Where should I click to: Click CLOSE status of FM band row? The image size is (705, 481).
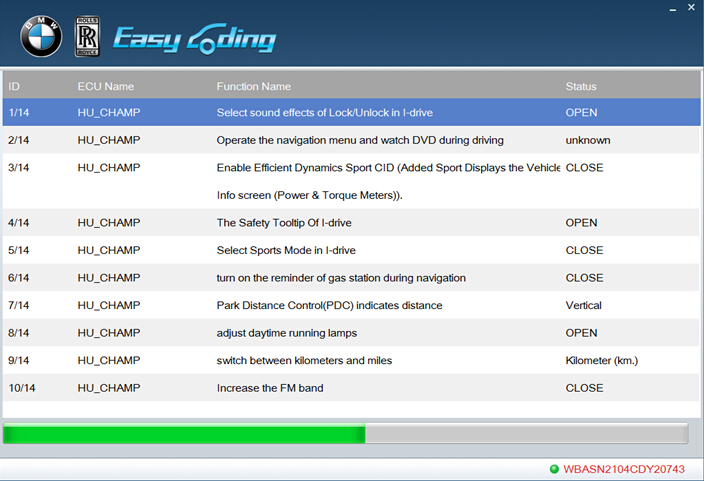[584, 388]
